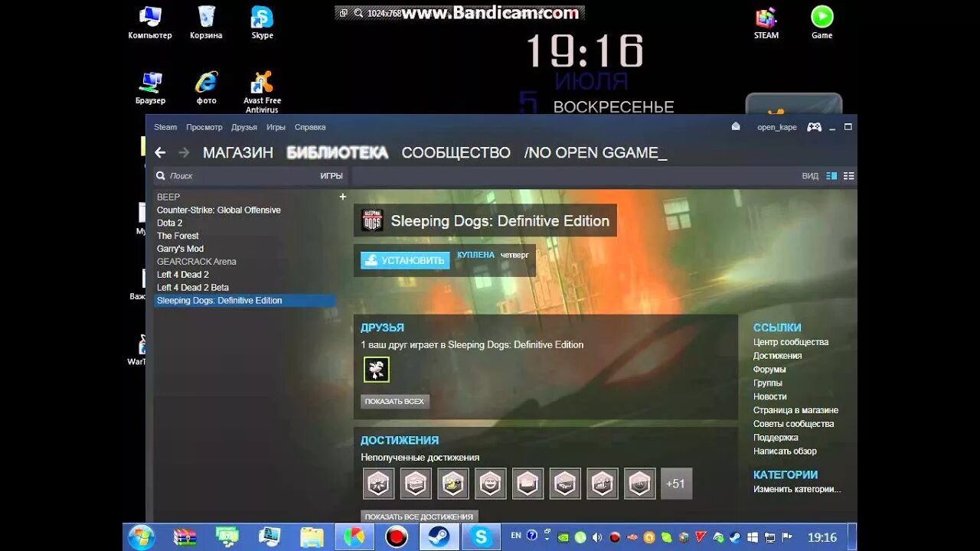Open the Достижения link
The image size is (980, 551).
coord(778,356)
